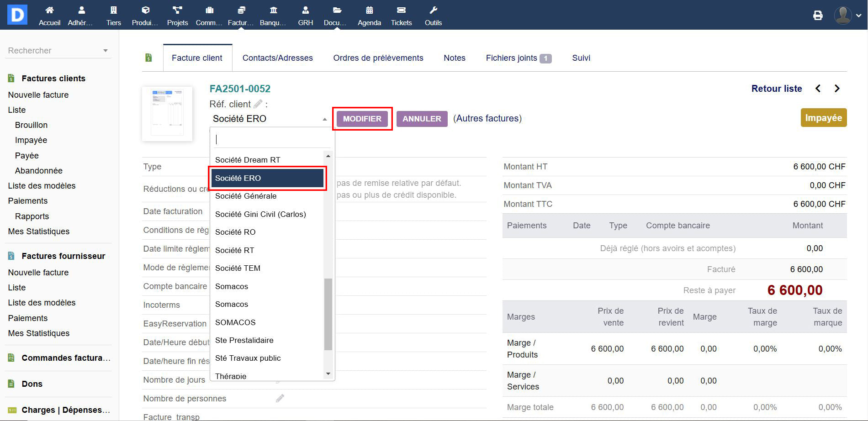Go to previous invoice arrow
This screenshot has width=868, height=421.
[x=818, y=89]
